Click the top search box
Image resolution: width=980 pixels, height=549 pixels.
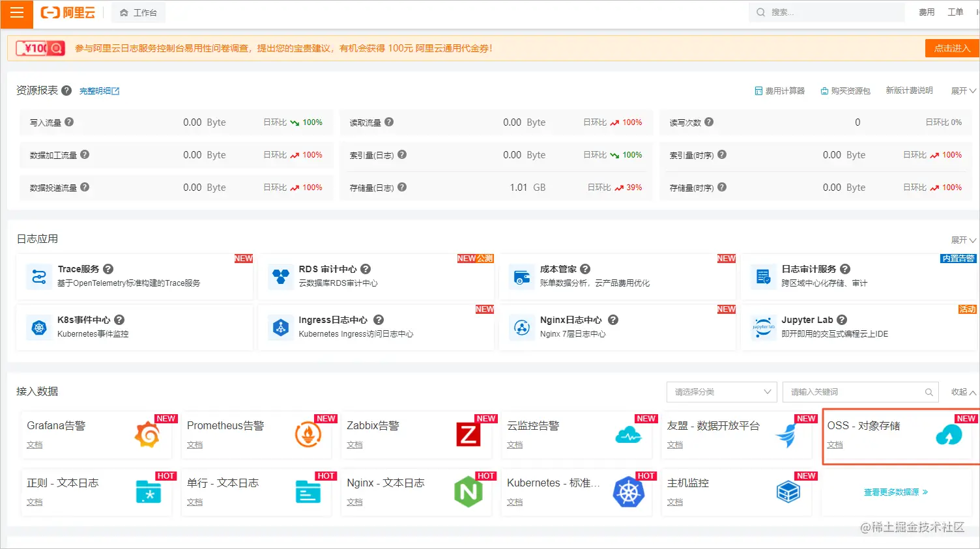pos(826,12)
